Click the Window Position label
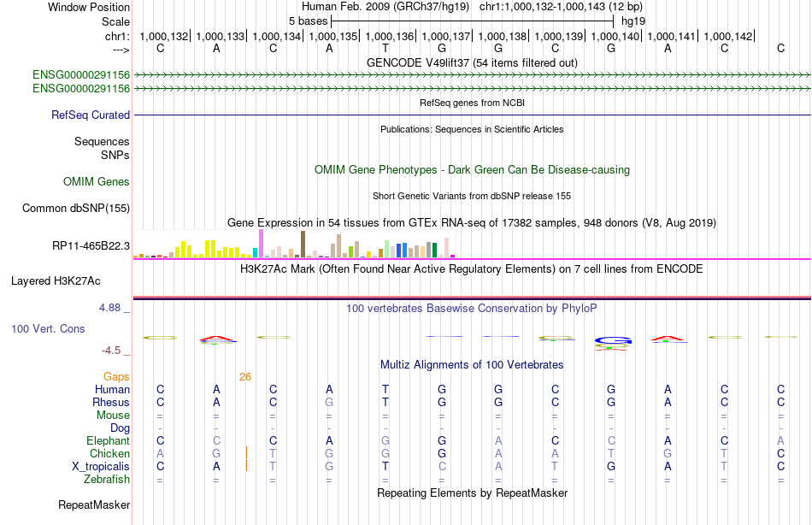Image resolution: width=812 pixels, height=525 pixels. (89, 7)
